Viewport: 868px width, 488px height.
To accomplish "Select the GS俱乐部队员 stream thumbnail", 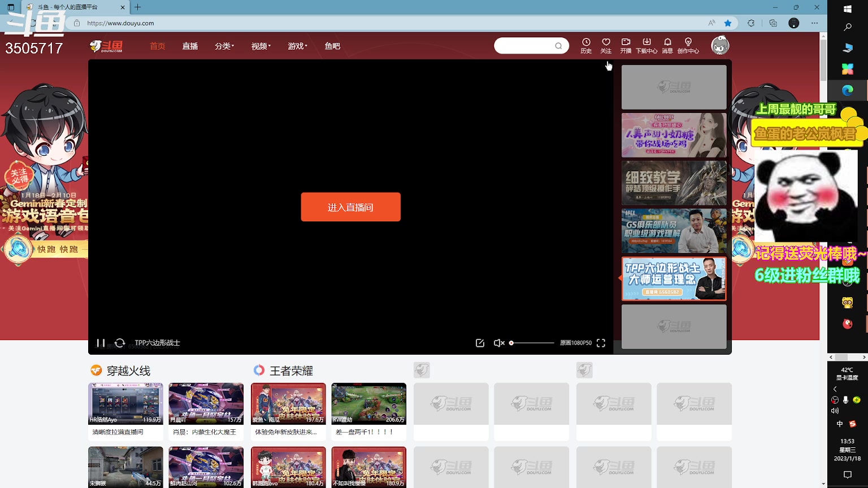I will point(674,231).
